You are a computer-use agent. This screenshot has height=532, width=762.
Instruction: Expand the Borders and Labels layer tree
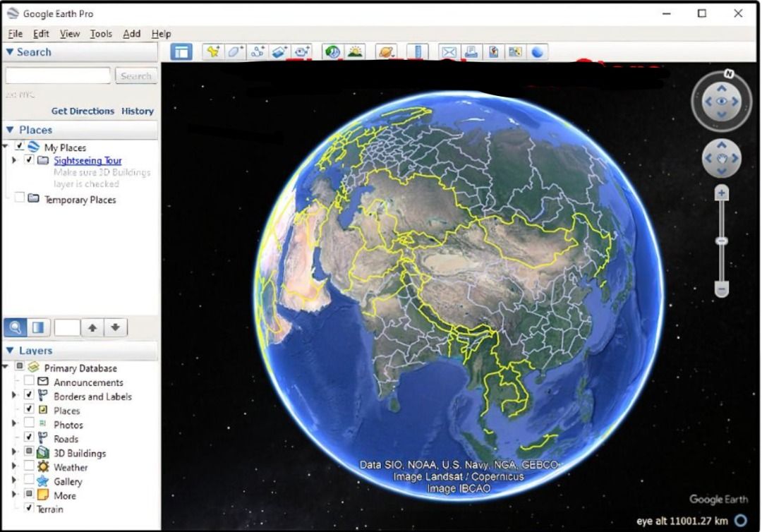tap(13, 395)
